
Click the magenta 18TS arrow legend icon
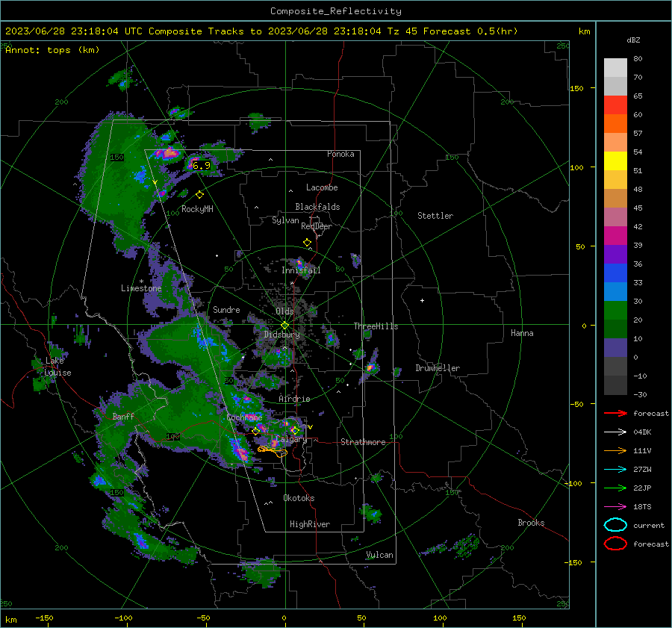(x=615, y=507)
